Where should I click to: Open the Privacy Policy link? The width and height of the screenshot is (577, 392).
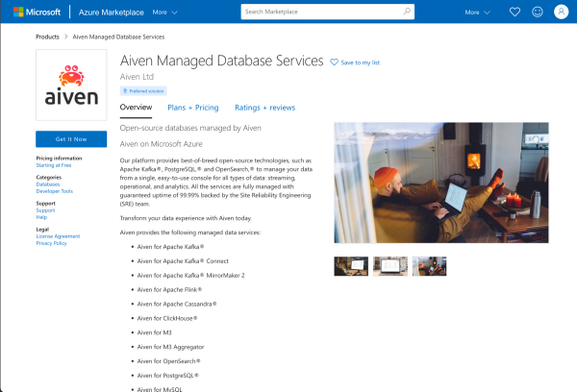pos(52,243)
